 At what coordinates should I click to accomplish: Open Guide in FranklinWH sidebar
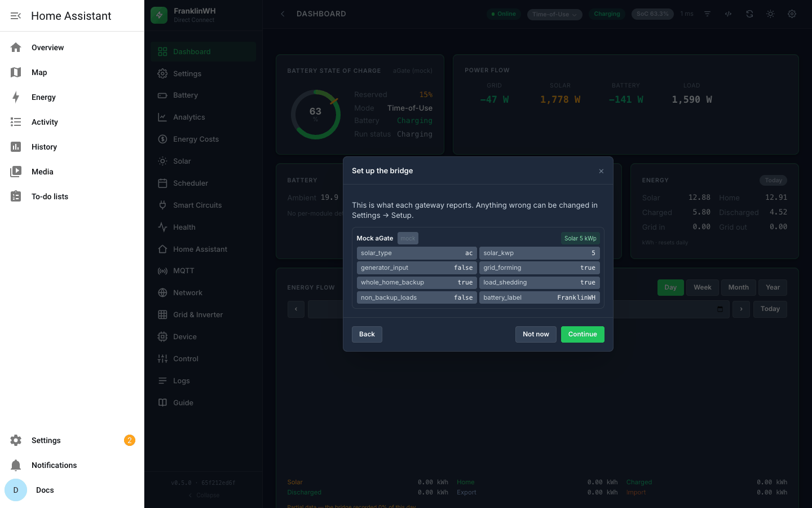(203, 403)
